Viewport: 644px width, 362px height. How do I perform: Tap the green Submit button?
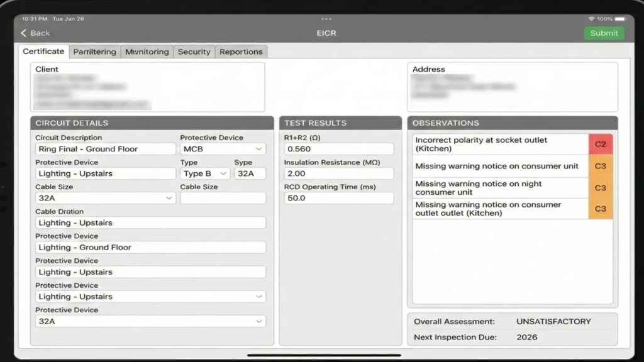(604, 33)
